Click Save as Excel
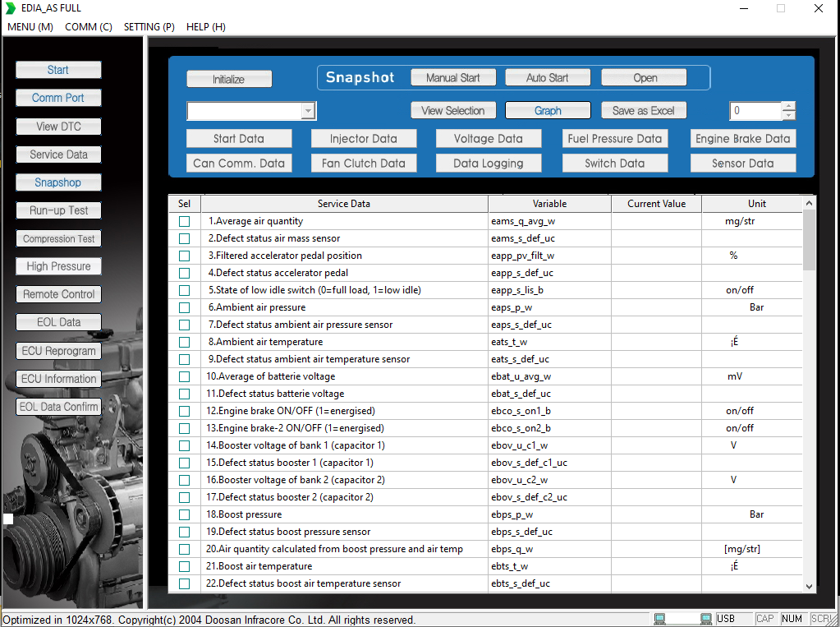Viewport: 840px width, 627px height. pos(644,110)
